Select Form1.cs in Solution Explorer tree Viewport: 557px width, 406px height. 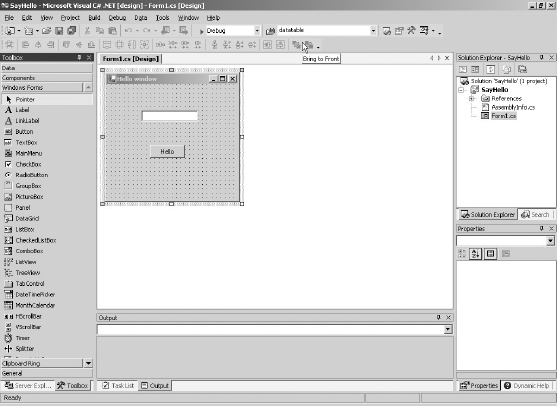[x=503, y=116]
